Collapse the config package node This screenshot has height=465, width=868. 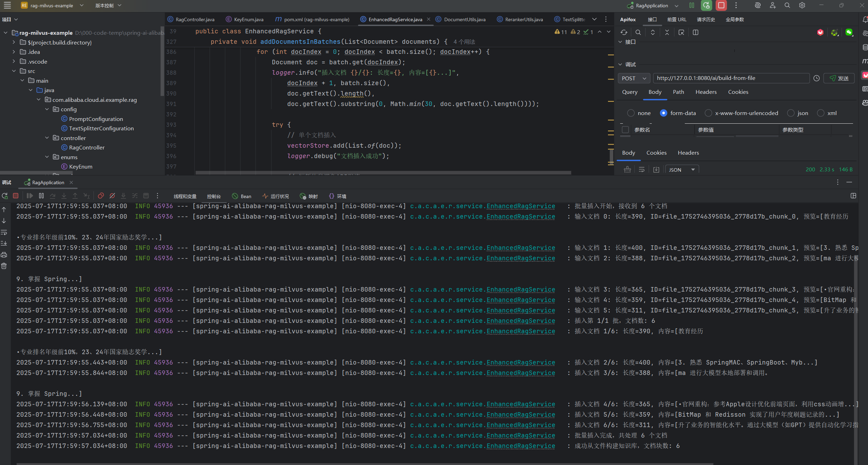[x=47, y=109]
